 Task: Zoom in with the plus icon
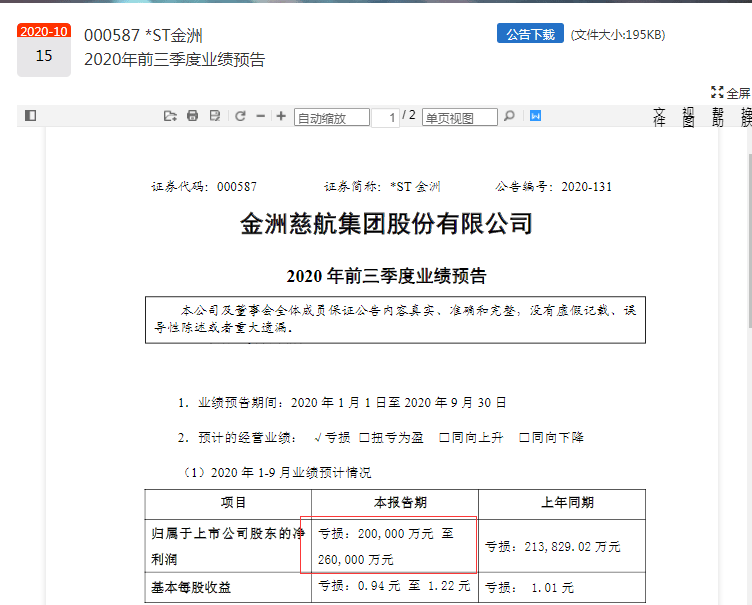click(x=282, y=116)
